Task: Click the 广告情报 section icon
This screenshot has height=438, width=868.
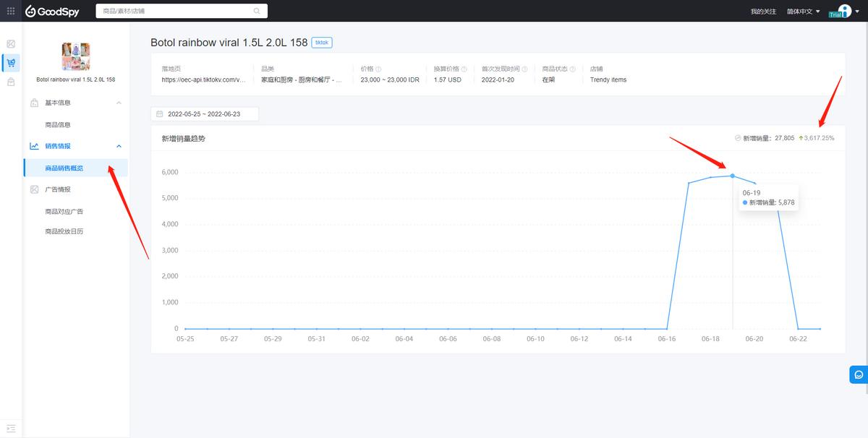Action: 34,189
